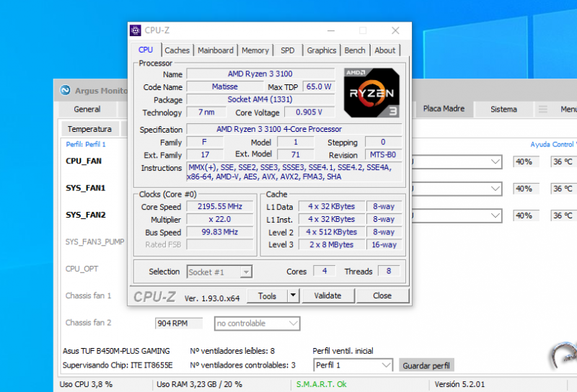Open the Tools dropdown arrow
The width and height of the screenshot is (577, 392).
click(x=292, y=295)
